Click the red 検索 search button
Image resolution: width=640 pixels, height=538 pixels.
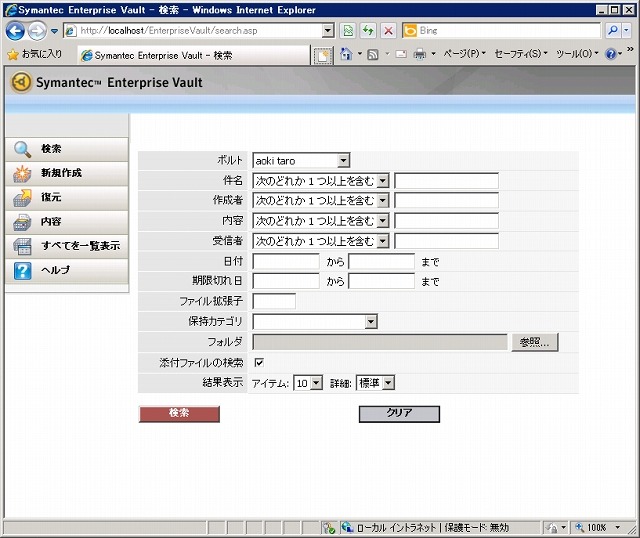point(179,414)
